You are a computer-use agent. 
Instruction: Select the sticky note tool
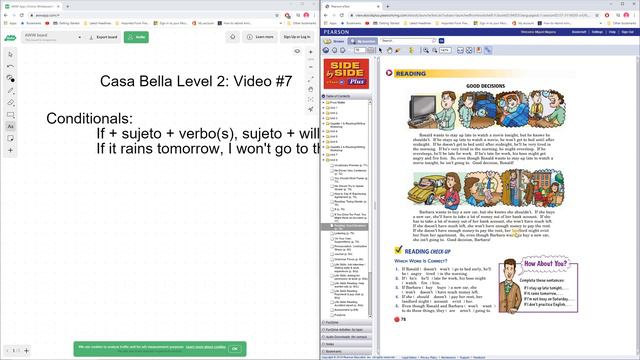tap(11, 139)
